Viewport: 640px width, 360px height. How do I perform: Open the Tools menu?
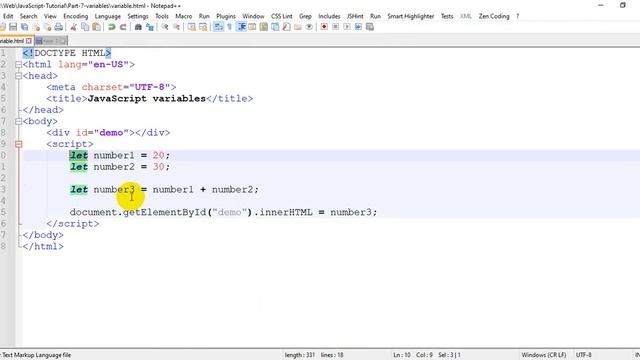[x=162, y=16]
